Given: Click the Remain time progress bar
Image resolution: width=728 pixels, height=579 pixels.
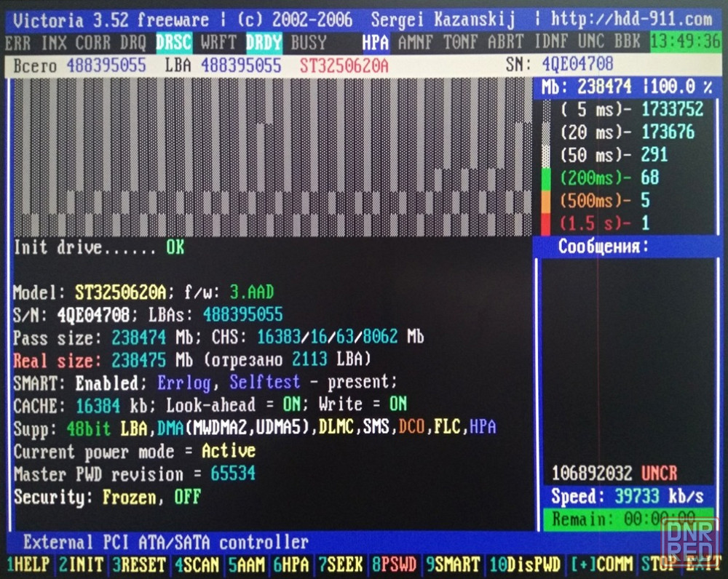Looking at the screenshot, I should point(628,519).
